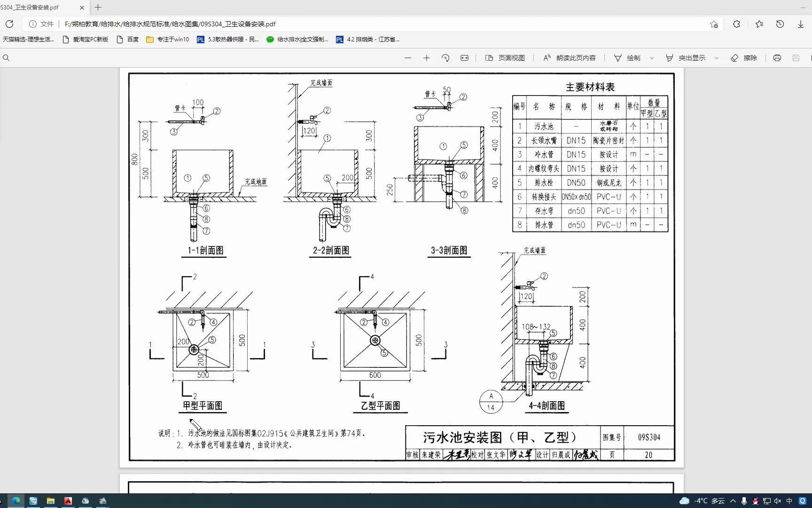The image size is (812, 508).
Task: Open the 给水排水|全文强制 bookmark
Action: [297, 40]
